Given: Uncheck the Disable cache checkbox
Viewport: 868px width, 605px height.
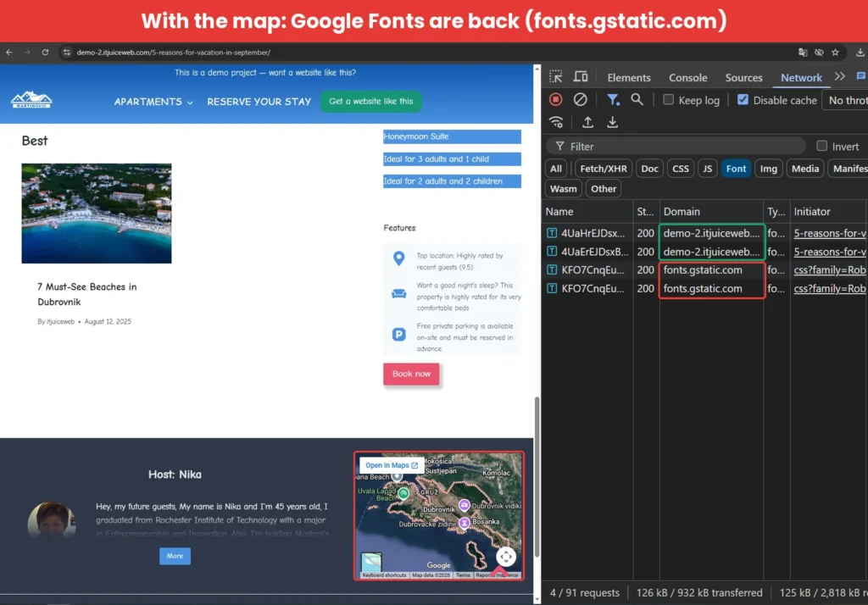Looking at the screenshot, I should pos(743,100).
